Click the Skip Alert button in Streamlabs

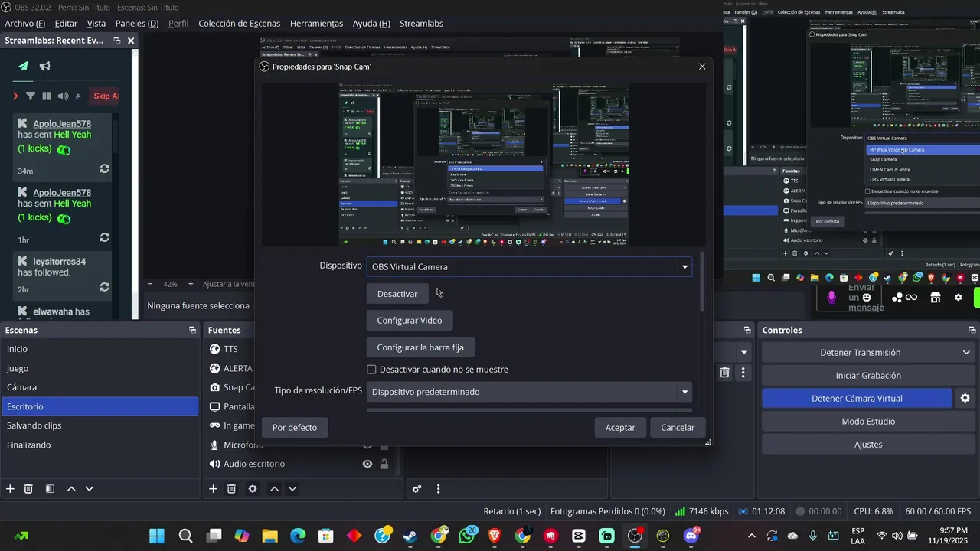pyautogui.click(x=105, y=96)
